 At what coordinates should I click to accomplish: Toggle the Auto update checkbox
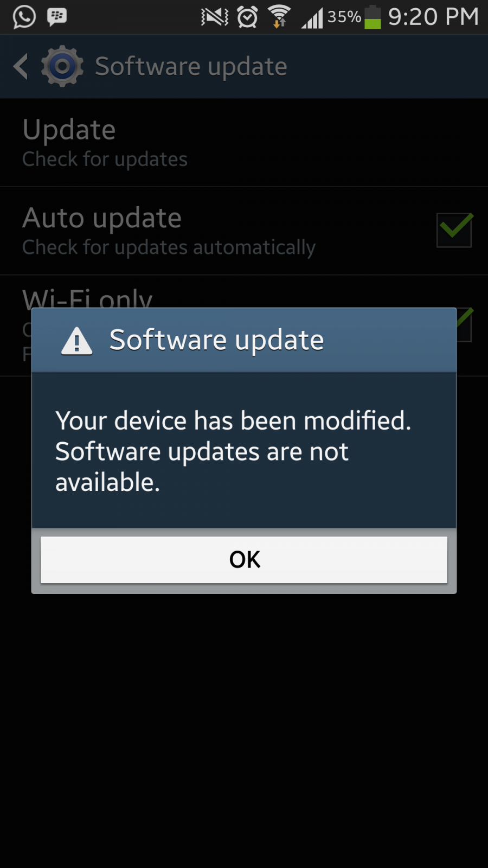[x=454, y=230]
